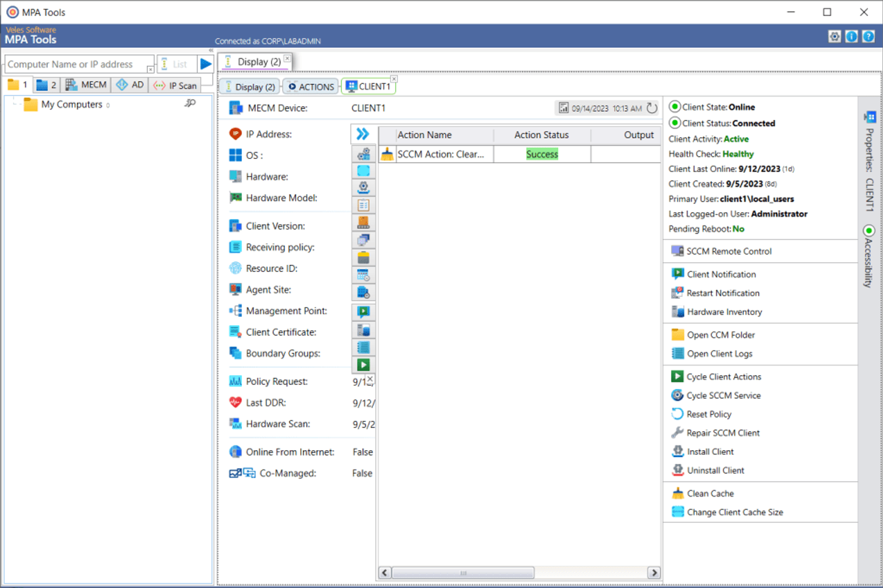Open the IP Scan tab
This screenshot has height=588, width=883.
coord(175,86)
